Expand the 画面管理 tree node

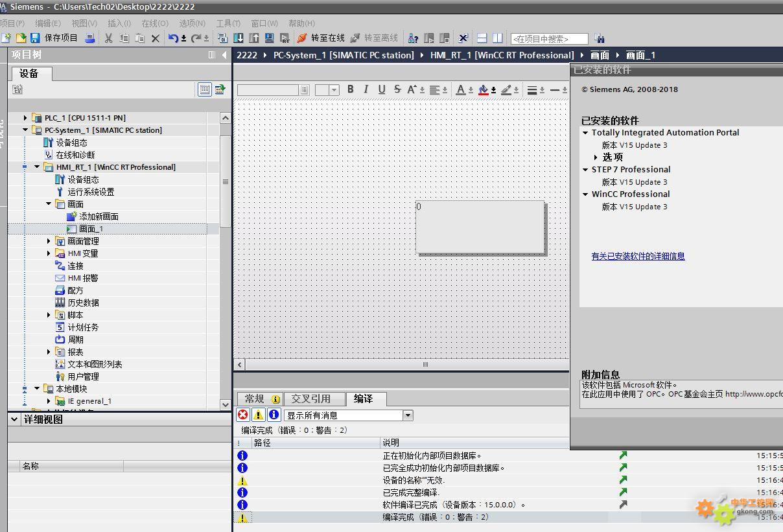pos(49,241)
